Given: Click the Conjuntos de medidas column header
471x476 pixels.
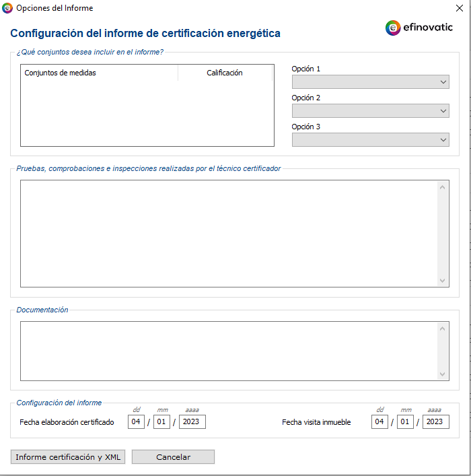Looking at the screenshot, I should [100, 73].
